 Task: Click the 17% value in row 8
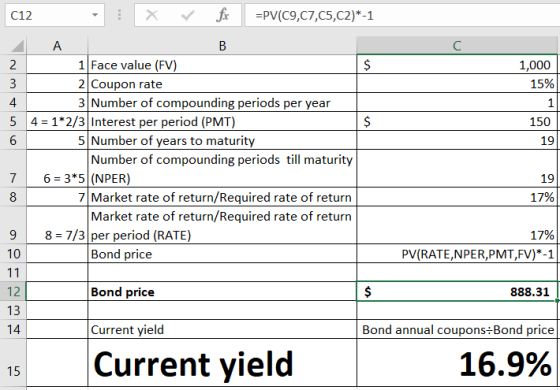(457, 197)
